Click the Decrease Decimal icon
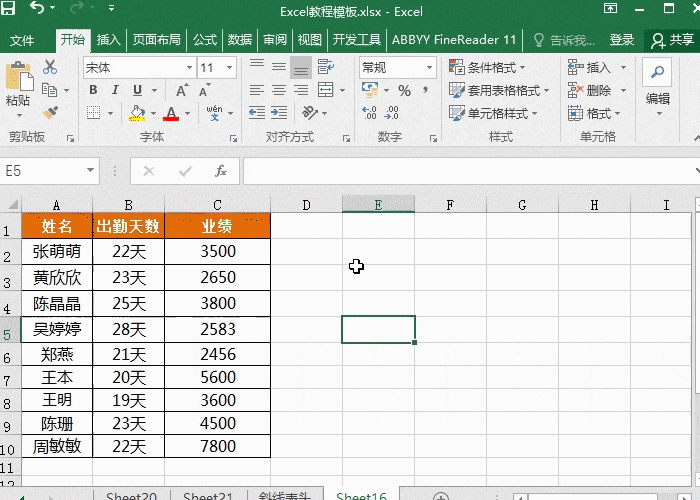This screenshot has height=500, width=700. click(x=392, y=112)
